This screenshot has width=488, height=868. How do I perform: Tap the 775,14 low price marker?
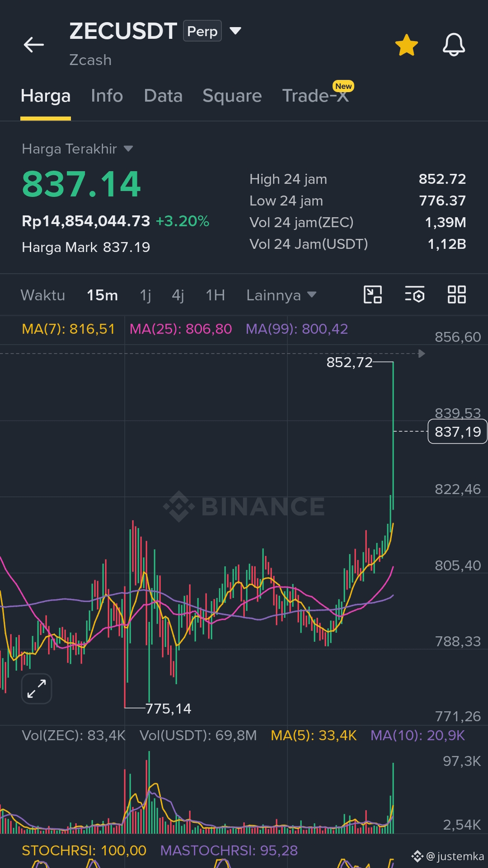coord(168,709)
